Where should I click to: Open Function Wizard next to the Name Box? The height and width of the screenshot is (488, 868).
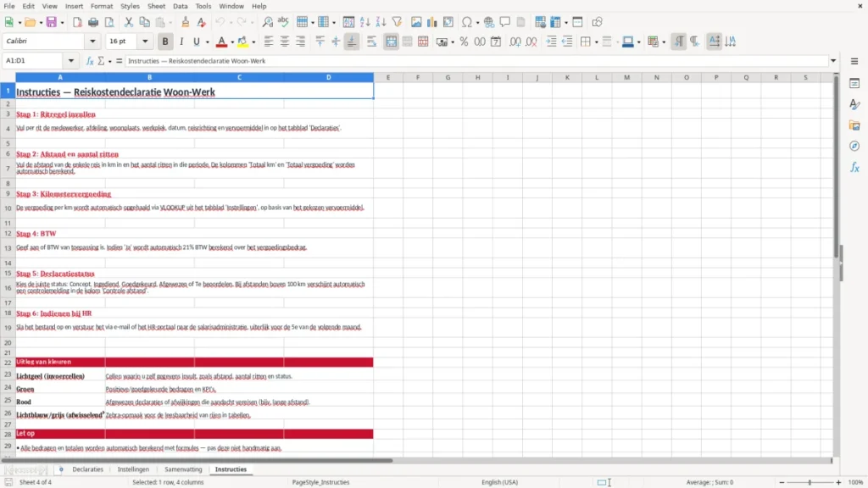click(x=90, y=61)
